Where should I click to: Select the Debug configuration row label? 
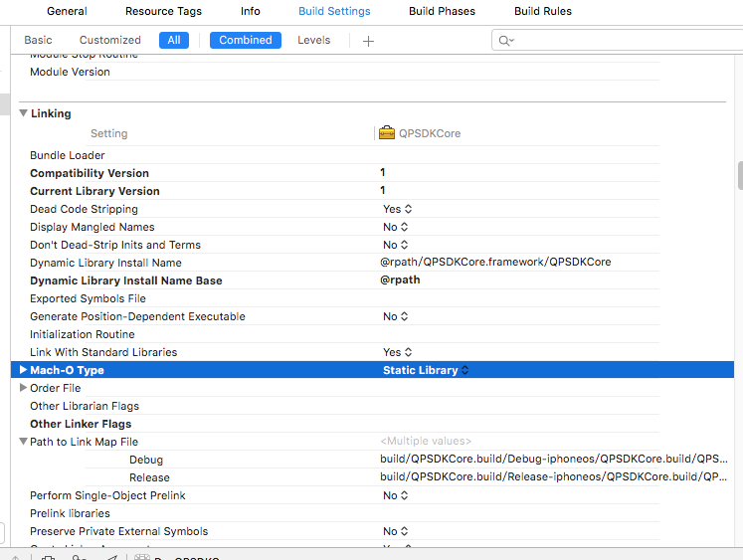(x=146, y=460)
